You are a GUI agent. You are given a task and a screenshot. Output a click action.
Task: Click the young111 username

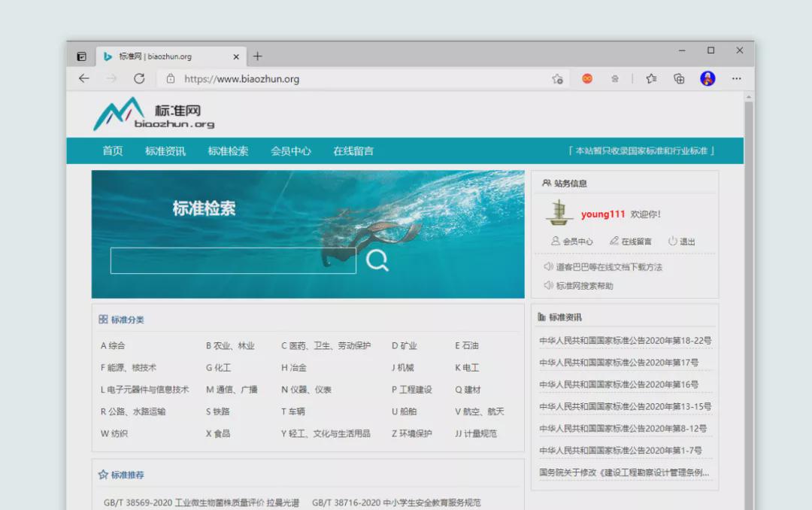tap(603, 214)
